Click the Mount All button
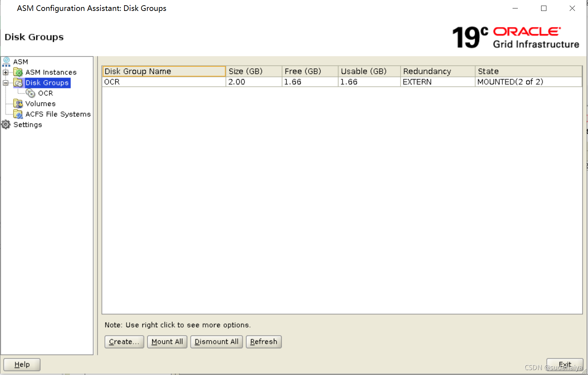Screen dimensions: 588x375 (x=167, y=342)
